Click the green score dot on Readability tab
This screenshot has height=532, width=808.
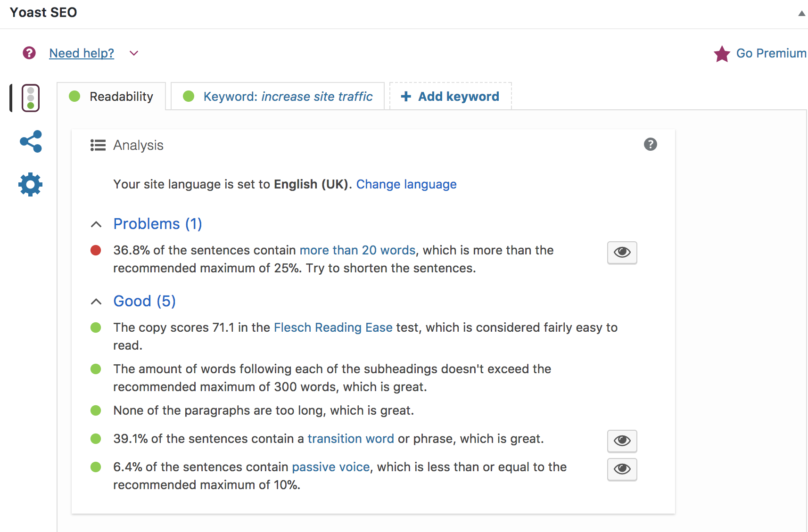click(x=74, y=96)
